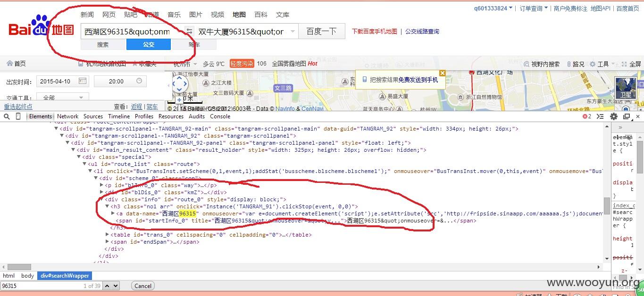644x296 pixels.
Task: Open 公交线路查询 link
Action: (422, 32)
